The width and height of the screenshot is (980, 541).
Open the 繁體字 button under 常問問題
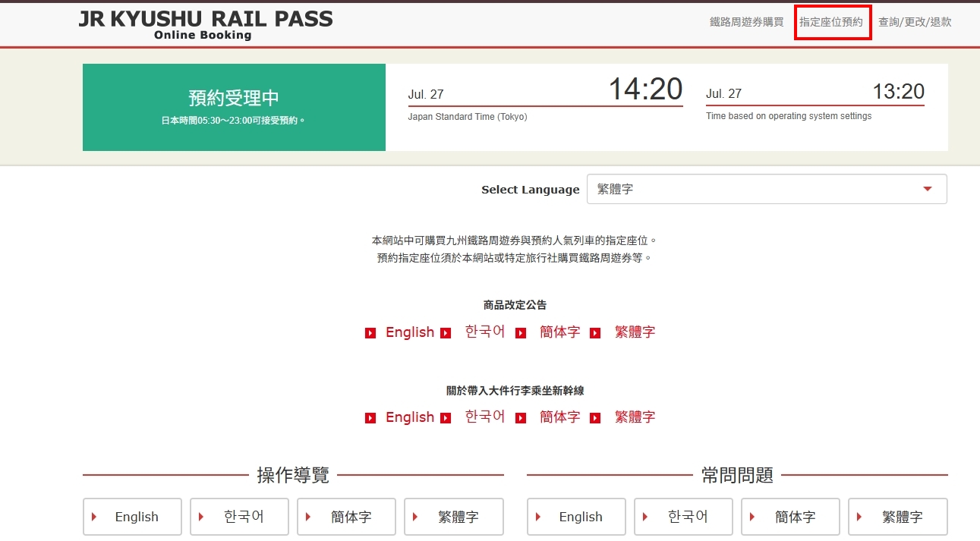(x=897, y=517)
